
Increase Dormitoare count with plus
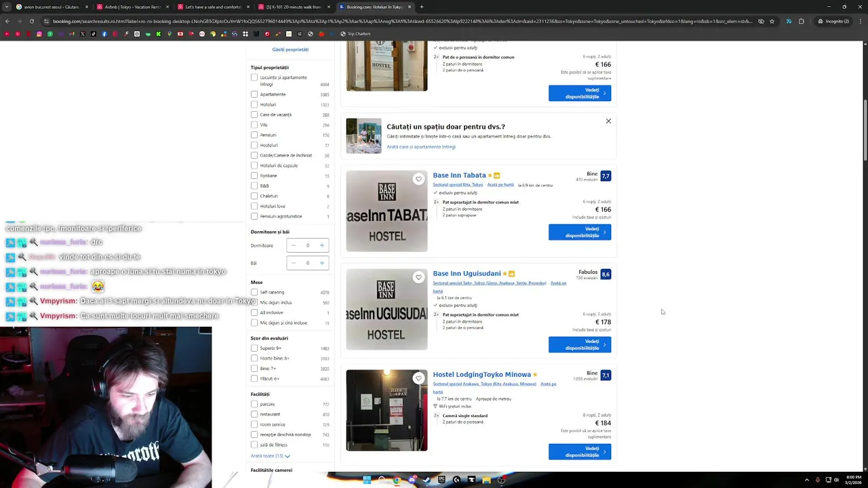[x=322, y=245]
